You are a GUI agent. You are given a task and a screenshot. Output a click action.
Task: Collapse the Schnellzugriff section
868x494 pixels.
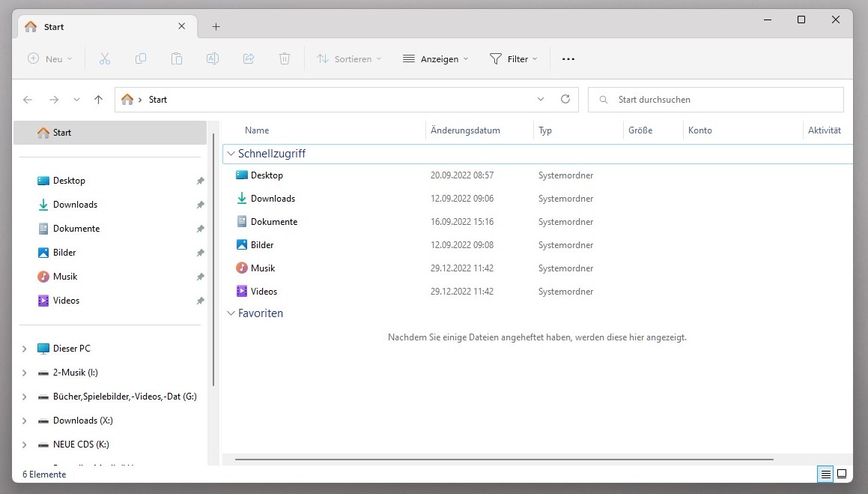click(x=231, y=154)
